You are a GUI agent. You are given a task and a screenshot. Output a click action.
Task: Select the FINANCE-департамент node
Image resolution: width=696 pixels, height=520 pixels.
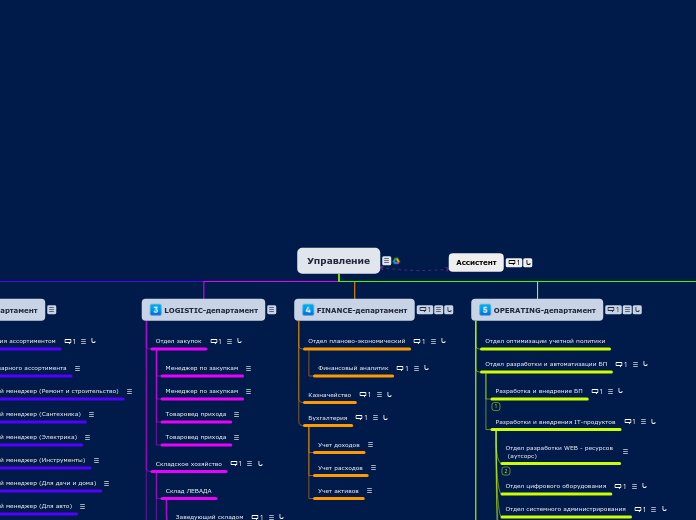pyautogui.click(x=354, y=310)
